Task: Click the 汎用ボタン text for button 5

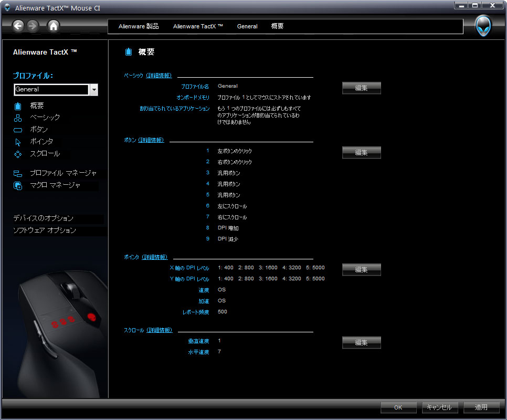Action: pos(229,195)
